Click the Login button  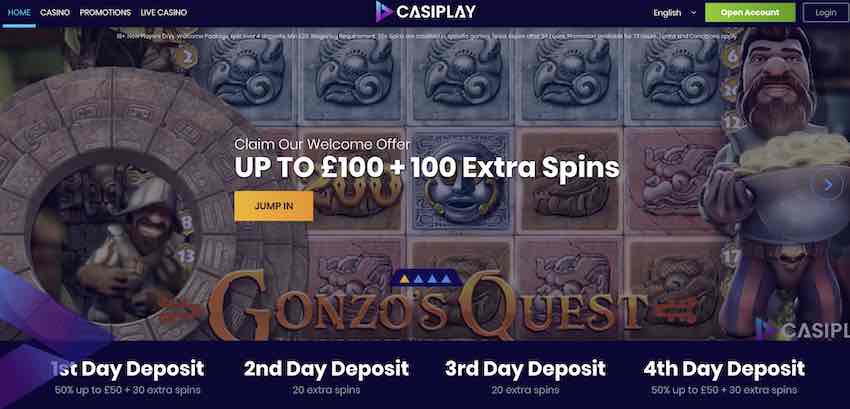click(826, 12)
